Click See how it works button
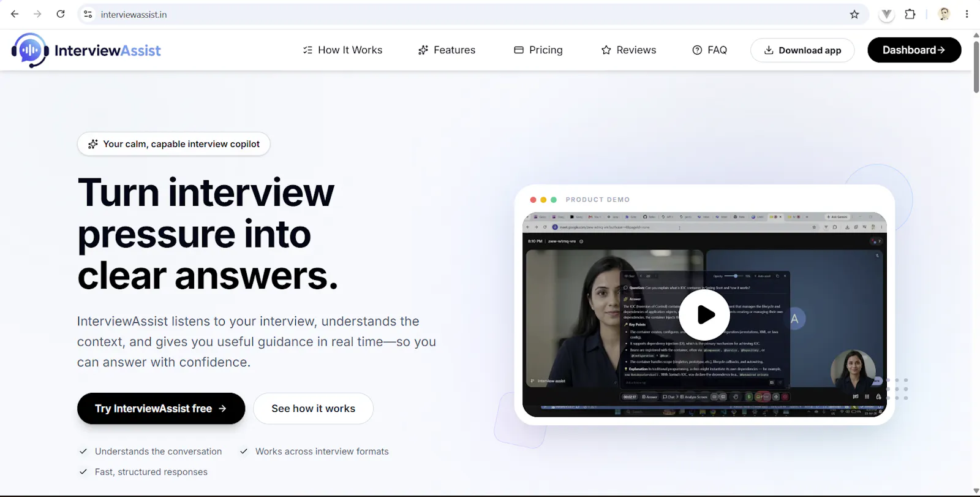980x497 pixels. click(x=313, y=409)
